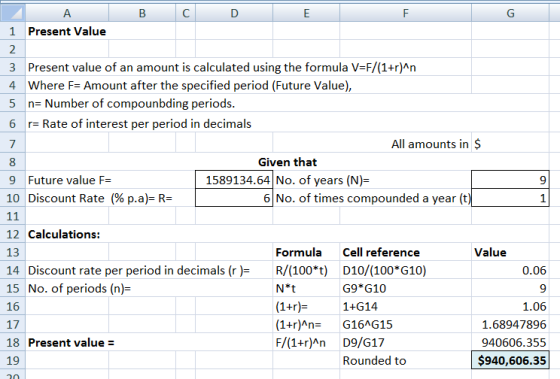Select the times compounded input cell G10
Screen dimensions: 560x379
coord(510,198)
